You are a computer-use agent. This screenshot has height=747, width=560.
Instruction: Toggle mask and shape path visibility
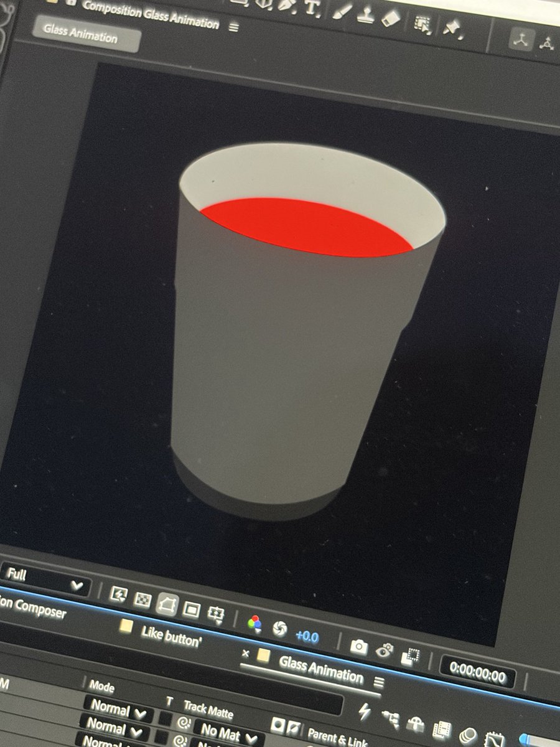click(167, 603)
